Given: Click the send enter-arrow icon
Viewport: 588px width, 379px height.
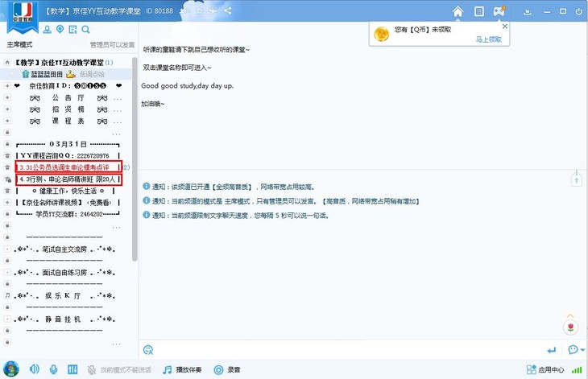Looking at the screenshot, I should 551,351.
